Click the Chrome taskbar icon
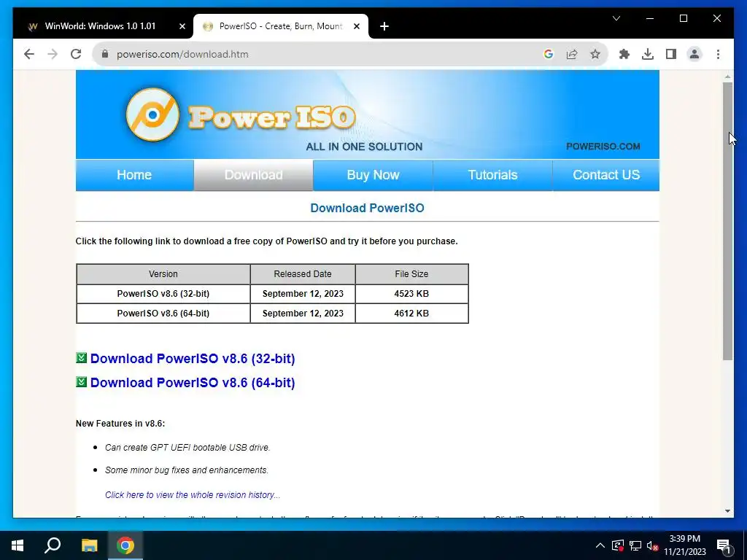 click(125, 545)
